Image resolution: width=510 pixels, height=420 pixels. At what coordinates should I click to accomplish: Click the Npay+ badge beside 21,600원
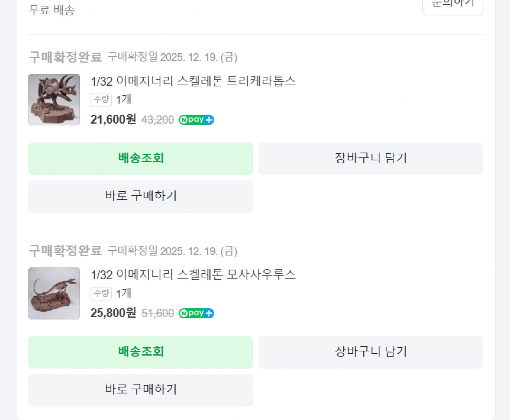click(x=196, y=120)
